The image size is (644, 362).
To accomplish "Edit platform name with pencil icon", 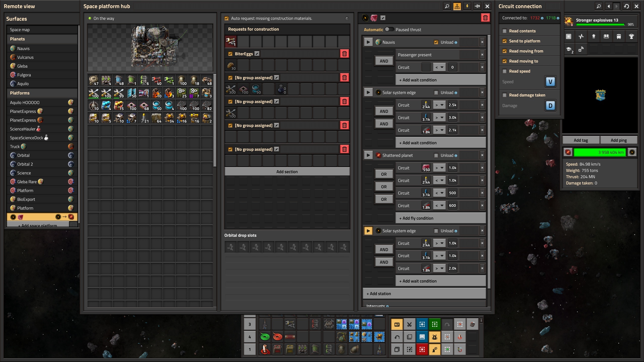I will pyautogui.click(x=383, y=18).
